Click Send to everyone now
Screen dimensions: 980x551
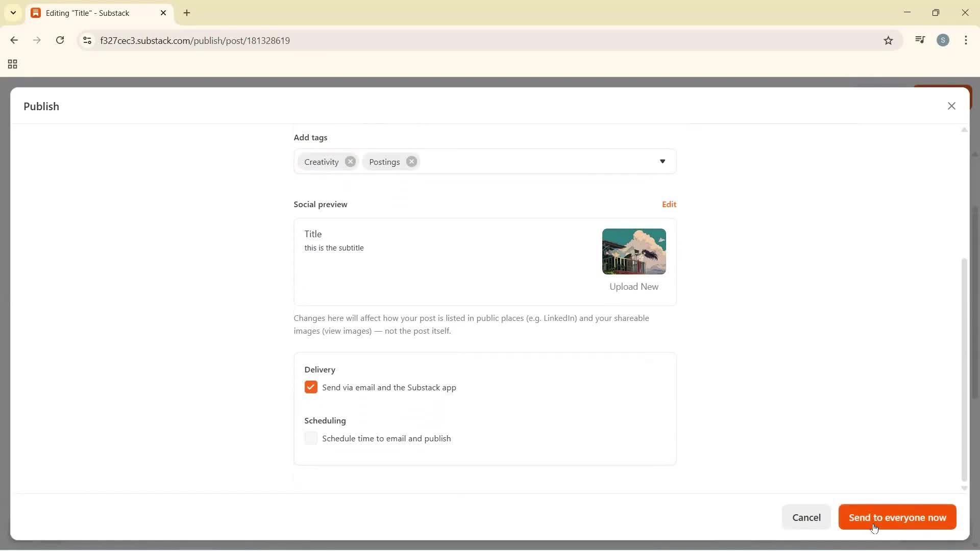click(x=897, y=517)
